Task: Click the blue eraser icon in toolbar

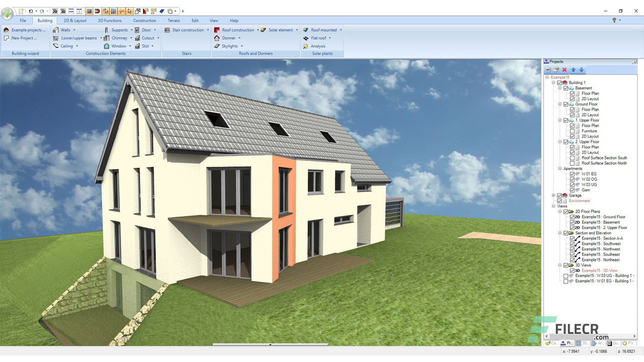Action: pos(162,11)
